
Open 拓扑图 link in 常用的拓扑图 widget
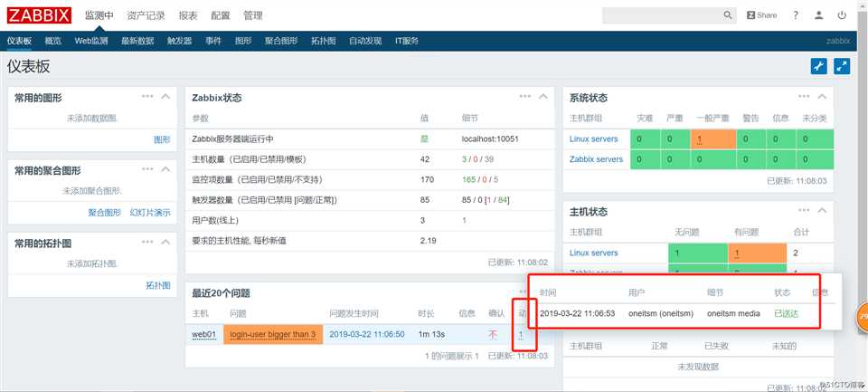pyautogui.click(x=158, y=285)
